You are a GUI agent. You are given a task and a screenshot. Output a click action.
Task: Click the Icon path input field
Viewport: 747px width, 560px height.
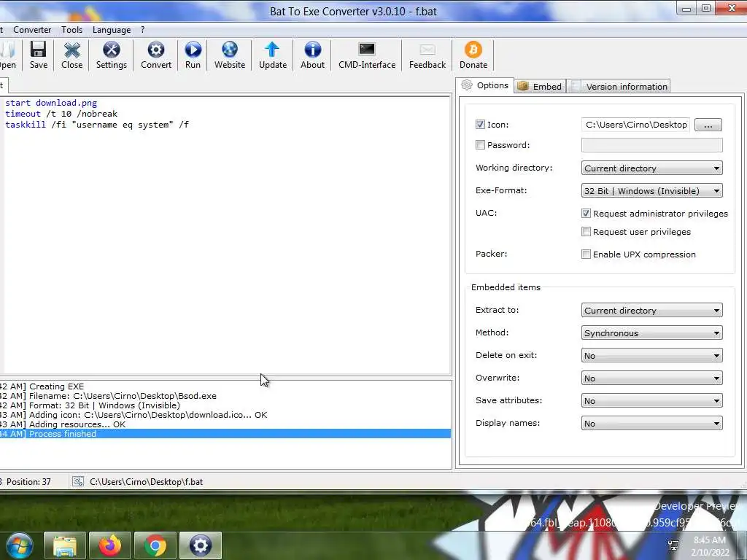(x=635, y=125)
